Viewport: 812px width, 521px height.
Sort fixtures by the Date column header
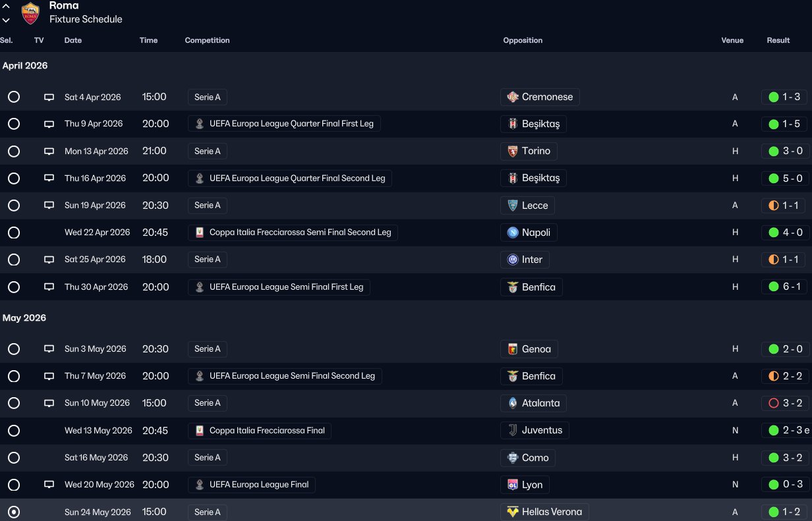coord(73,40)
